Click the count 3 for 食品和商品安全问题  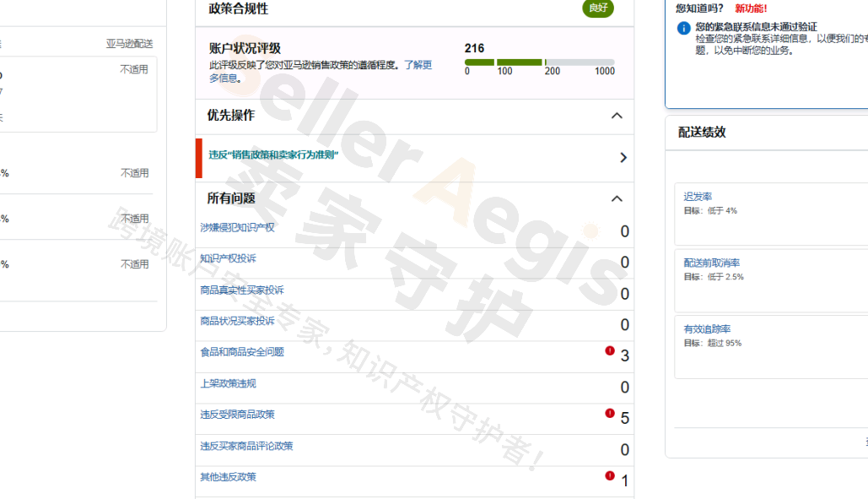[x=624, y=356]
